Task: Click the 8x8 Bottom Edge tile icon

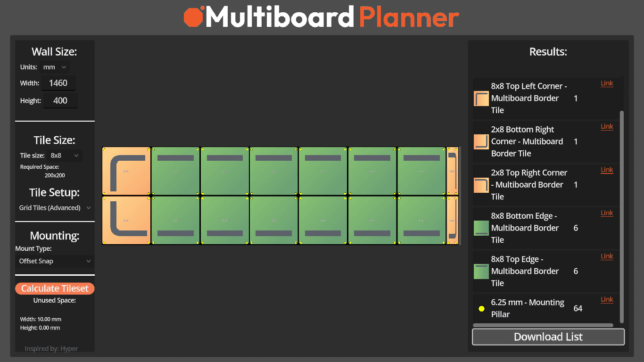Action: click(x=481, y=228)
